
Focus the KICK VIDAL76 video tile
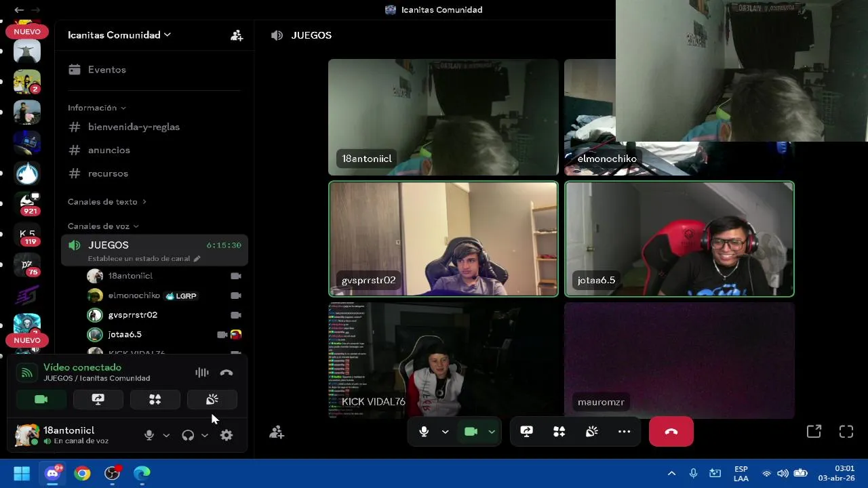click(443, 361)
